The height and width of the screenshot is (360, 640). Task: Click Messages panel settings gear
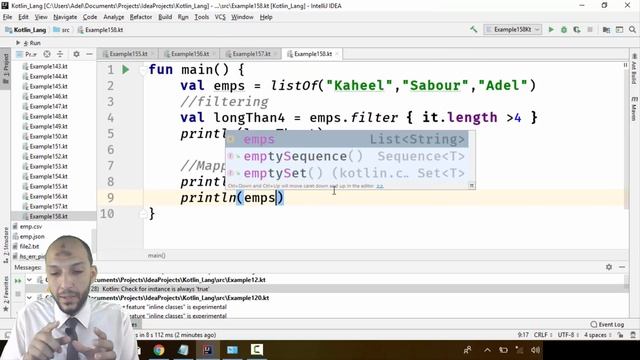pos(609,267)
